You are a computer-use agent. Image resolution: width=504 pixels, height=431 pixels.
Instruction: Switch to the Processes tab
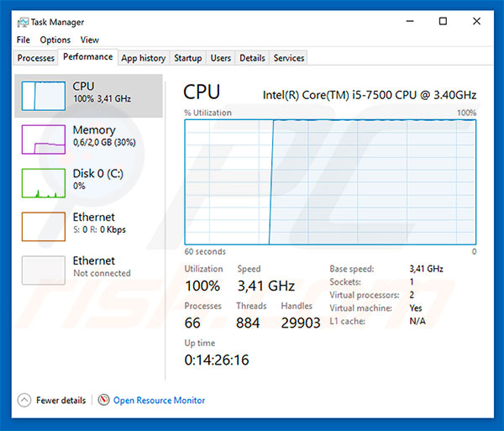(x=36, y=58)
